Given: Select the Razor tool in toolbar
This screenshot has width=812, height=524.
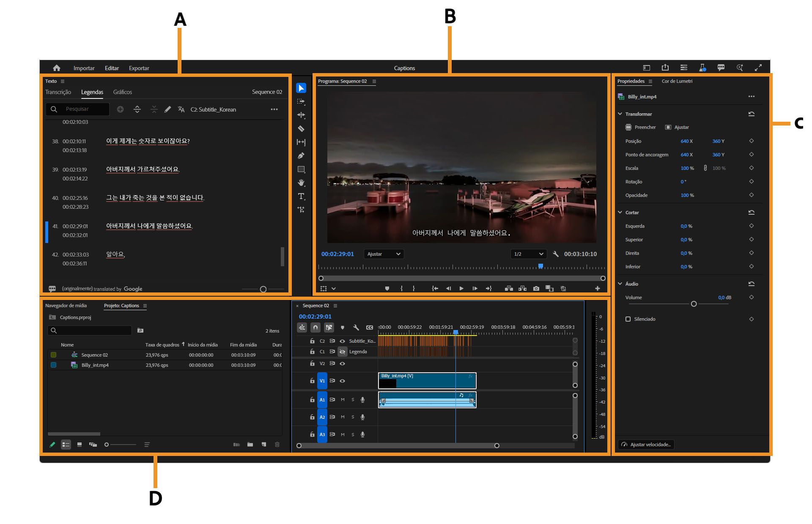Looking at the screenshot, I should coord(301,128).
